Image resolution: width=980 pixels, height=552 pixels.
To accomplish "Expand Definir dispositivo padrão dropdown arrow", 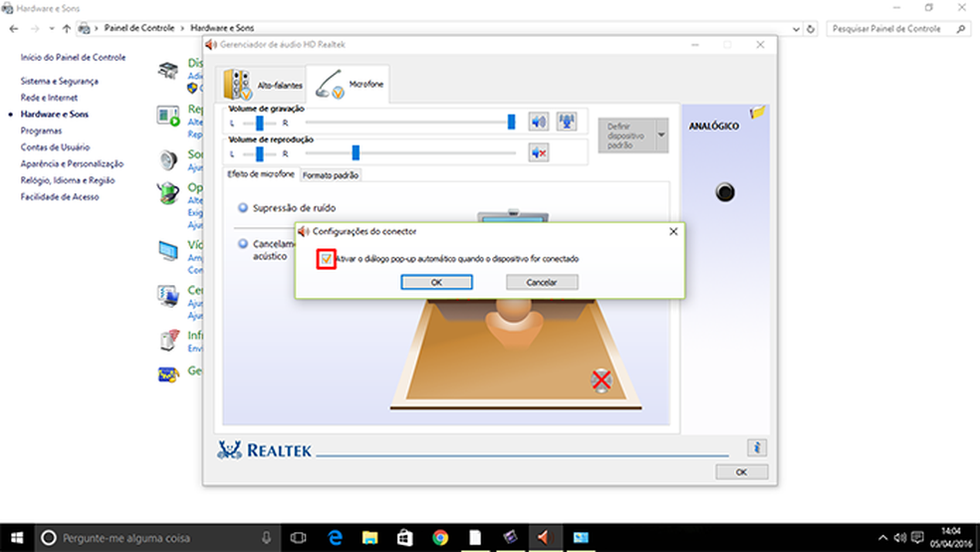I will (x=661, y=136).
